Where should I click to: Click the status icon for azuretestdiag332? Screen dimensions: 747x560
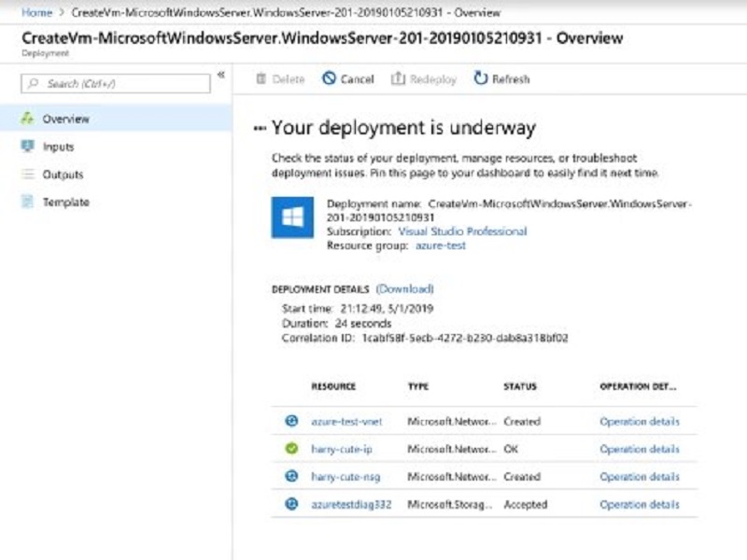[x=291, y=504]
